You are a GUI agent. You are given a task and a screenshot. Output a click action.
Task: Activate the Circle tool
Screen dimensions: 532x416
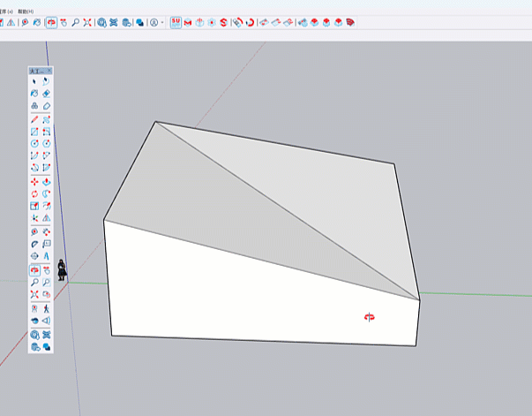(34, 143)
